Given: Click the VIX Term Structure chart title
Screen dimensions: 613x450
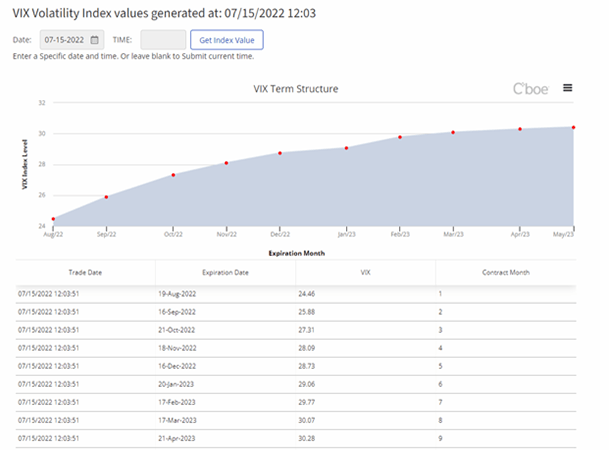Looking at the screenshot, I should [296, 89].
